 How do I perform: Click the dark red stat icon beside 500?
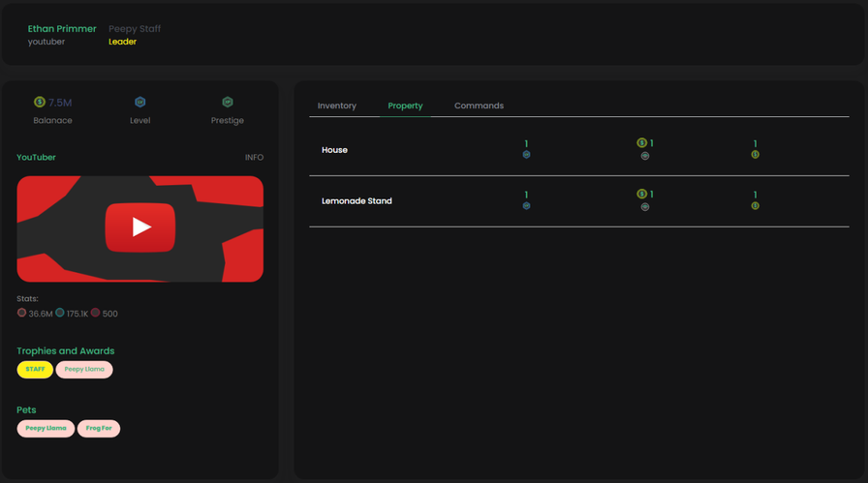[95, 313]
